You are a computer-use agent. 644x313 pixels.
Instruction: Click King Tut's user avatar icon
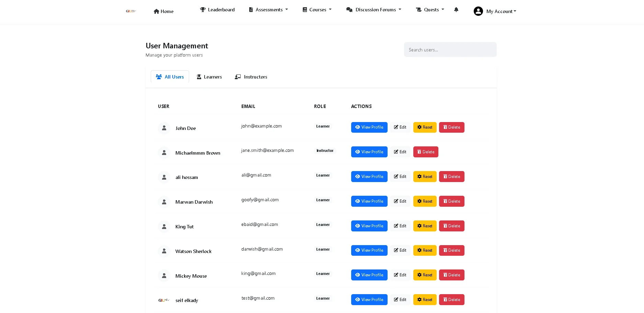click(164, 227)
